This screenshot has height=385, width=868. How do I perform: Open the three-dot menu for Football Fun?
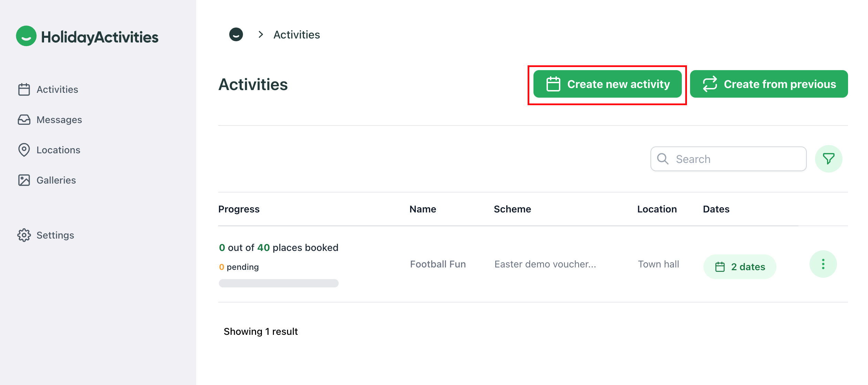(x=823, y=264)
